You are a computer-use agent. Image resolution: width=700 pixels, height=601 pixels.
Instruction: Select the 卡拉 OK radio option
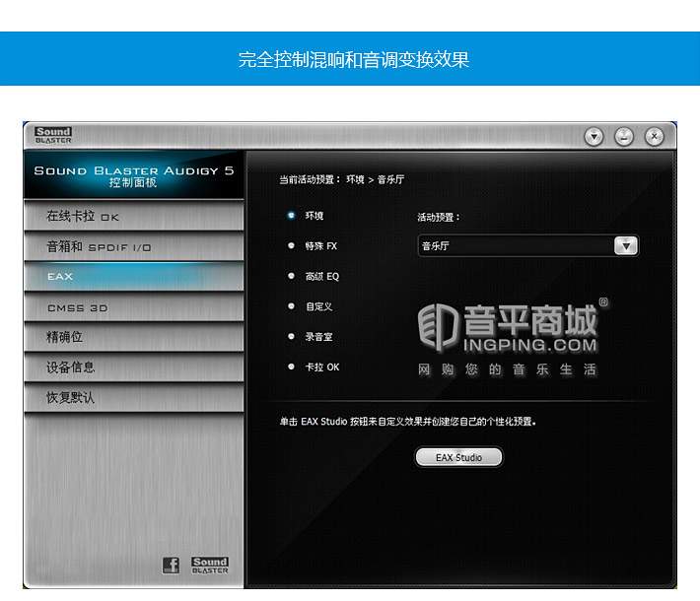[x=292, y=367]
